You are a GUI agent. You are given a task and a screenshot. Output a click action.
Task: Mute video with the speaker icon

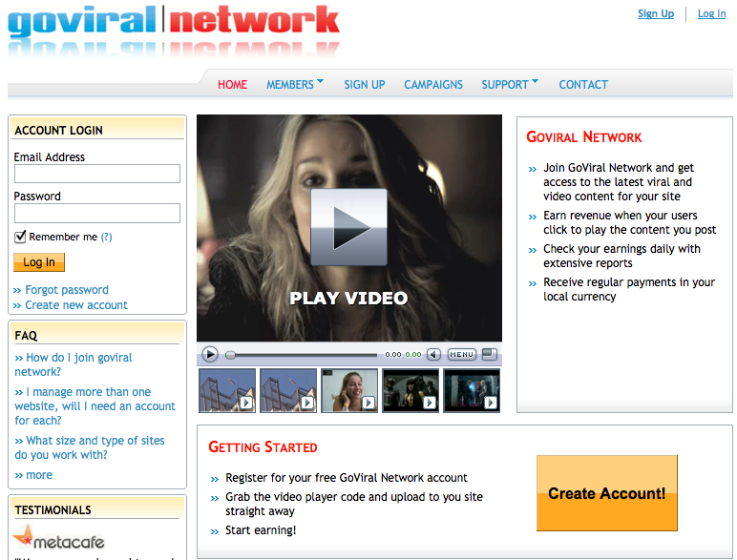(433, 354)
